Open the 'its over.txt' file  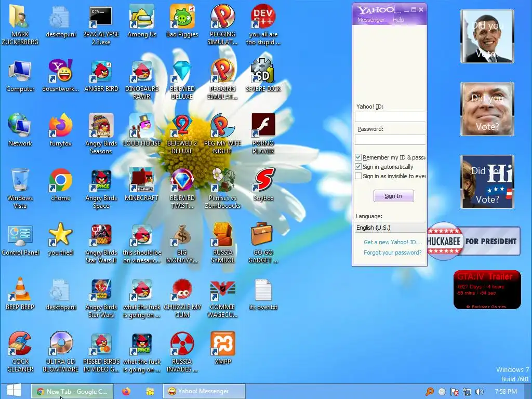point(263,290)
